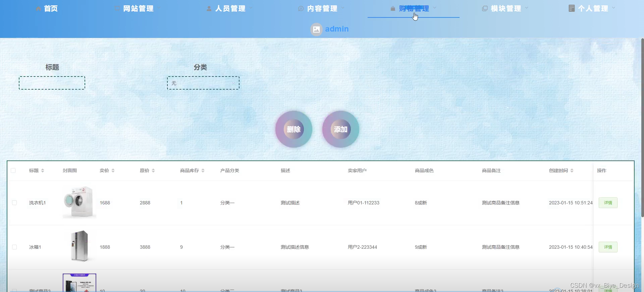Click the timestamp 2023-01-15 10:51:24
644x292 pixels.
(x=571, y=203)
